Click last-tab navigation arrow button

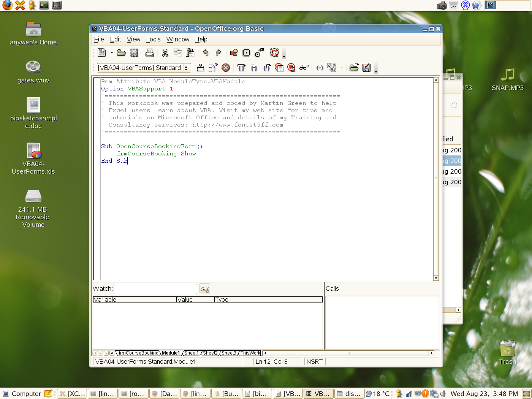(x=112, y=353)
